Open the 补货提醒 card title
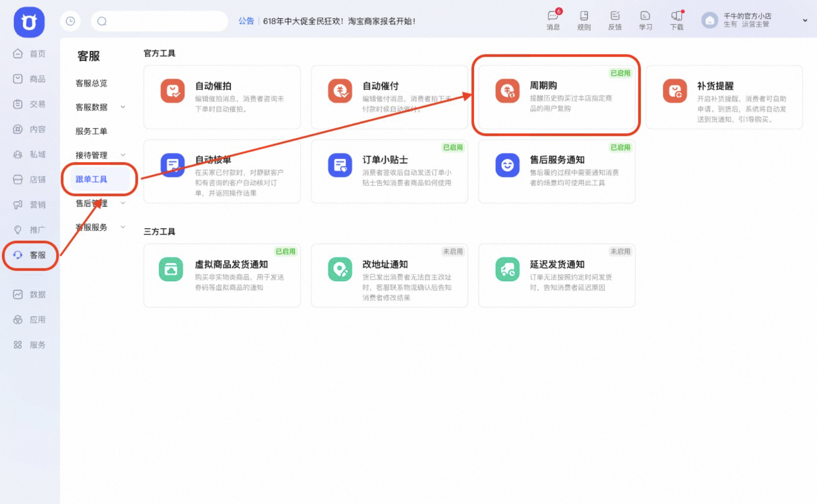Screen dimensions: 817x504 (715, 86)
